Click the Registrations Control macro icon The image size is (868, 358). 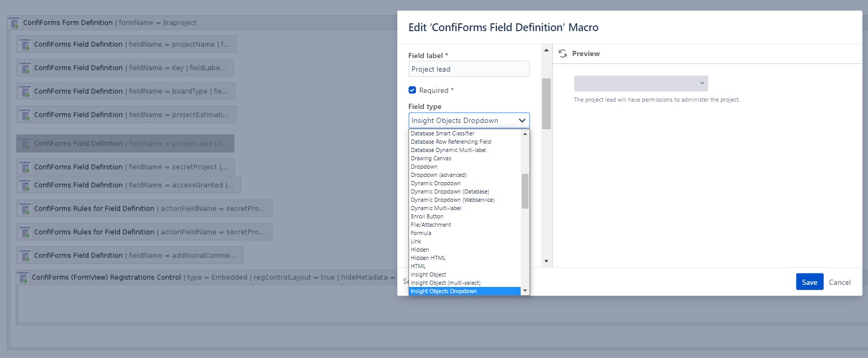(23, 278)
